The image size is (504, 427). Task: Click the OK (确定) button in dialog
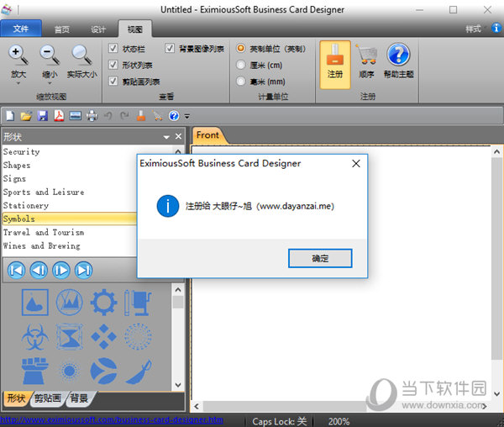coord(320,258)
